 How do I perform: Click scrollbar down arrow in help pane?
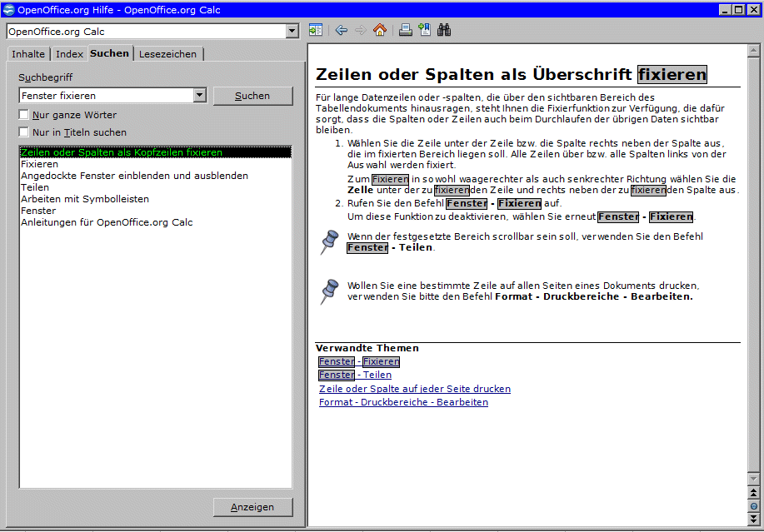753,479
